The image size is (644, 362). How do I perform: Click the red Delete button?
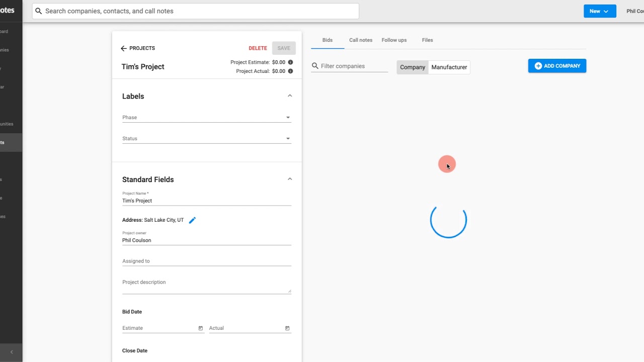(x=258, y=48)
